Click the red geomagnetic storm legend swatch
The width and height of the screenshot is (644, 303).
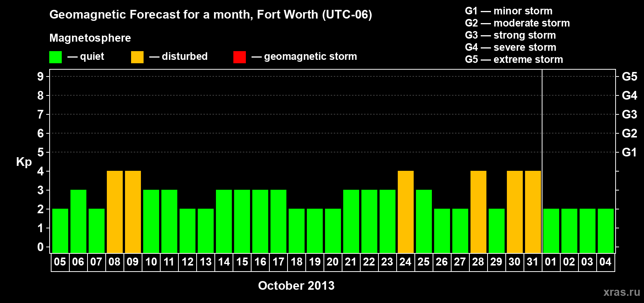click(x=239, y=57)
